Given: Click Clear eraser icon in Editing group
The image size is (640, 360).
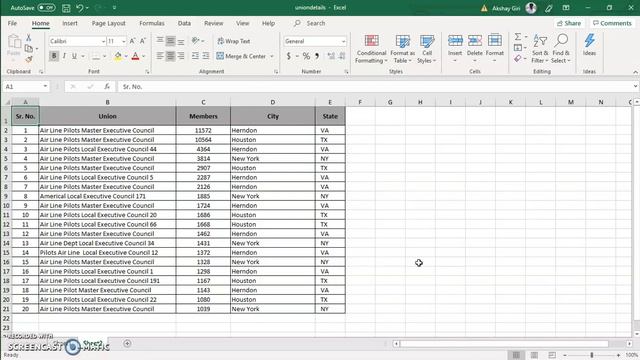Looking at the screenshot, I should point(518,59).
